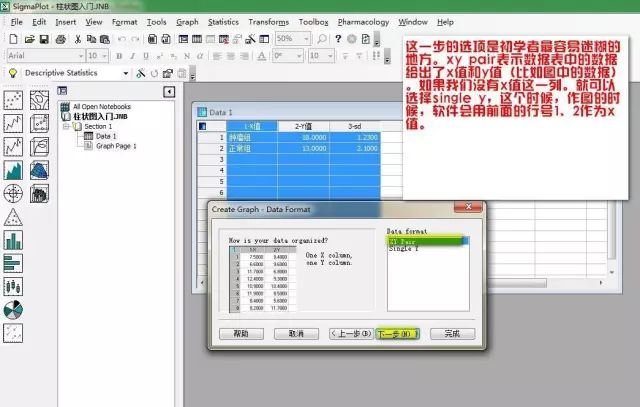The width and height of the screenshot is (640, 407).
Task: Select the Line Plot graph tool
Action: [x=13, y=123]
